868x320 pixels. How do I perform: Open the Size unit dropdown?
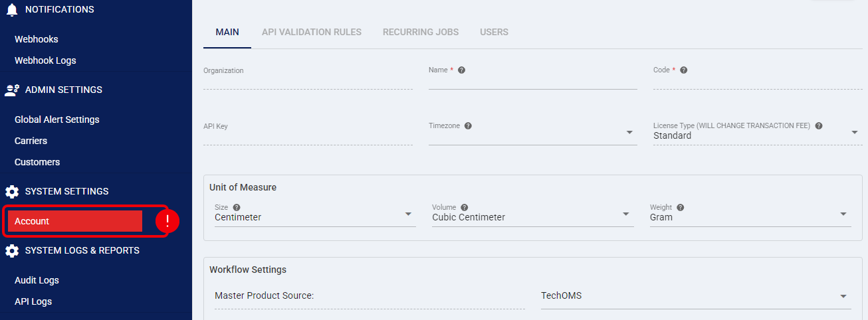point(407,214)
